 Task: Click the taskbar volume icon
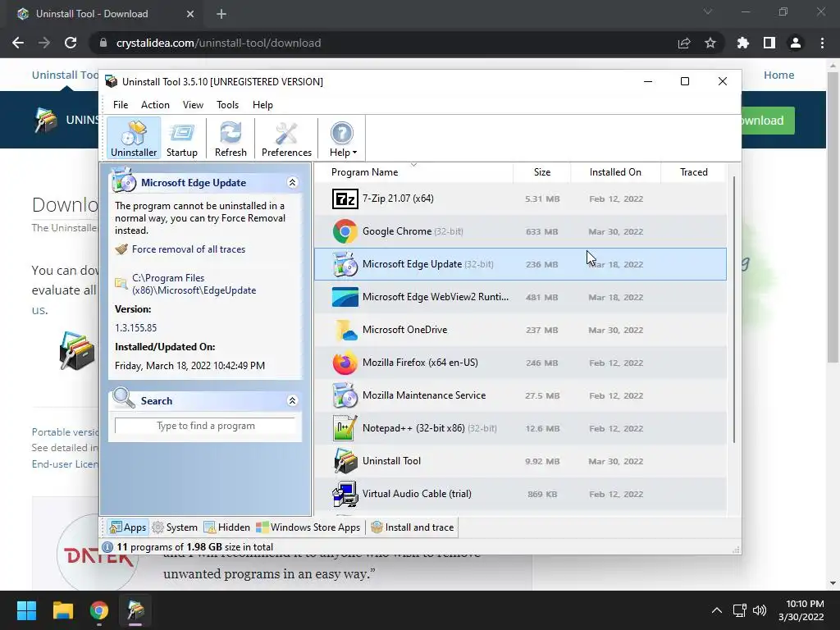[759, 610]
